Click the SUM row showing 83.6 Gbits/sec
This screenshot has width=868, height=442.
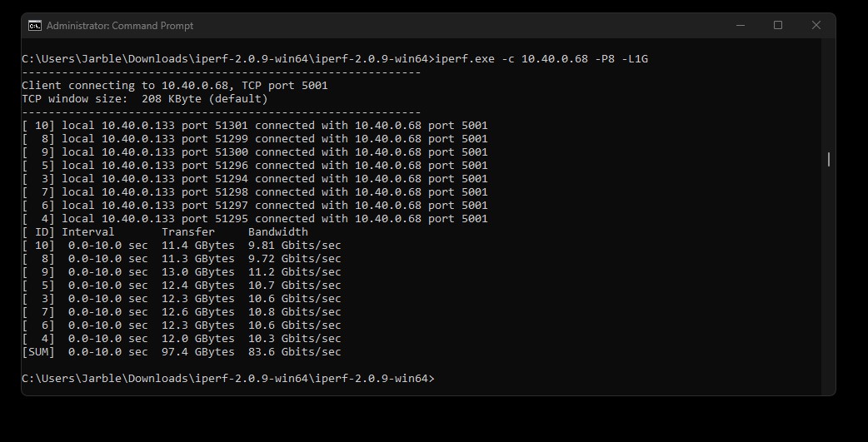point(182,352)
